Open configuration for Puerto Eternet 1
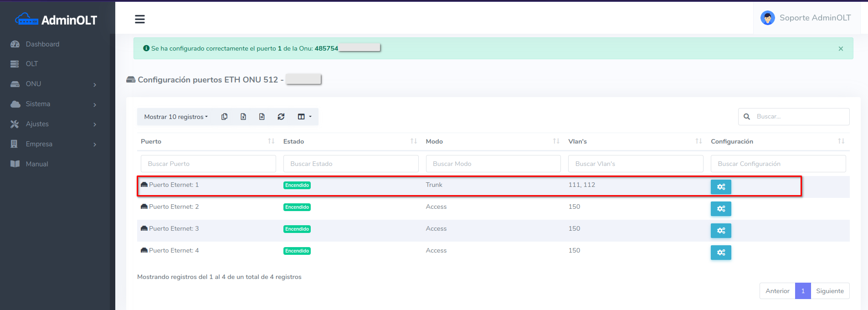This screenshot has height=310, width=868. (x=720, y=187)
